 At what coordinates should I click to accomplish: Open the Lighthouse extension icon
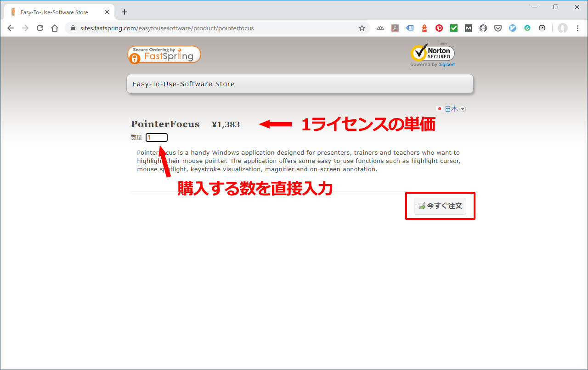(424, 28)
